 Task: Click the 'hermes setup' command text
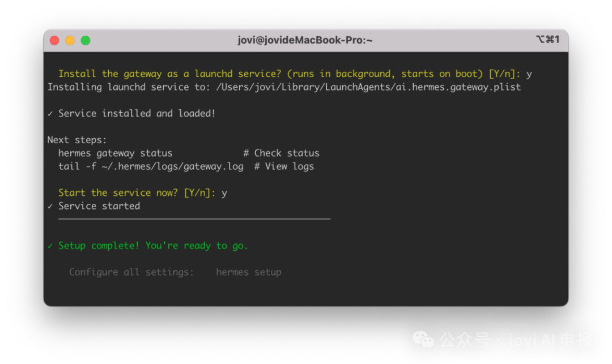coord(249,272)
